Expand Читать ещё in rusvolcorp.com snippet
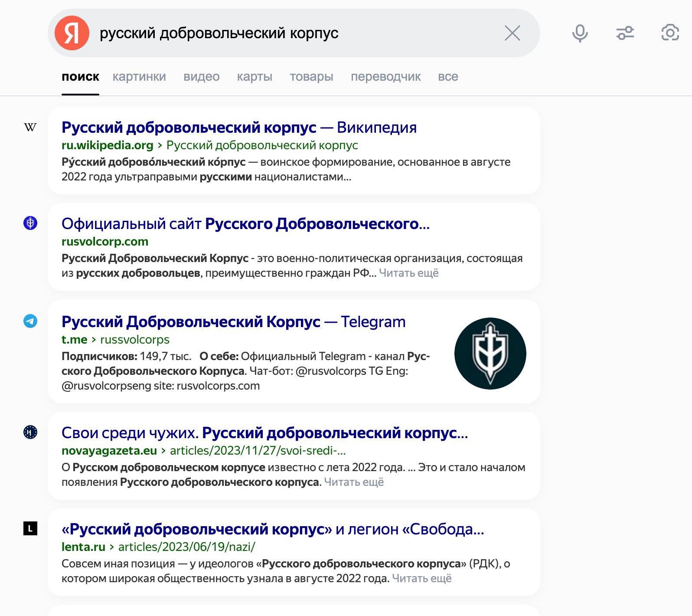 pyautogui.click(x=408, y=273)
